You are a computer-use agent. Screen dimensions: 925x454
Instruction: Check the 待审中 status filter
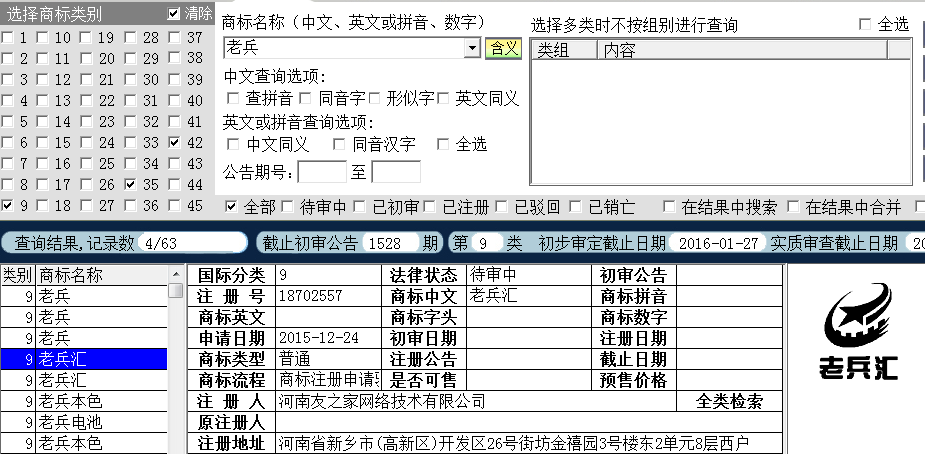coord(287,206)
